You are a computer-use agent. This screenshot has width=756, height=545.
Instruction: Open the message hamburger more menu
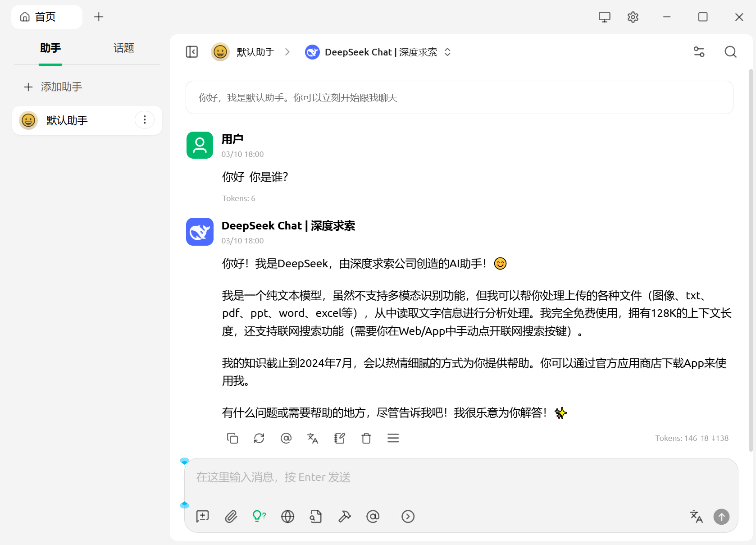click(393, 438)
